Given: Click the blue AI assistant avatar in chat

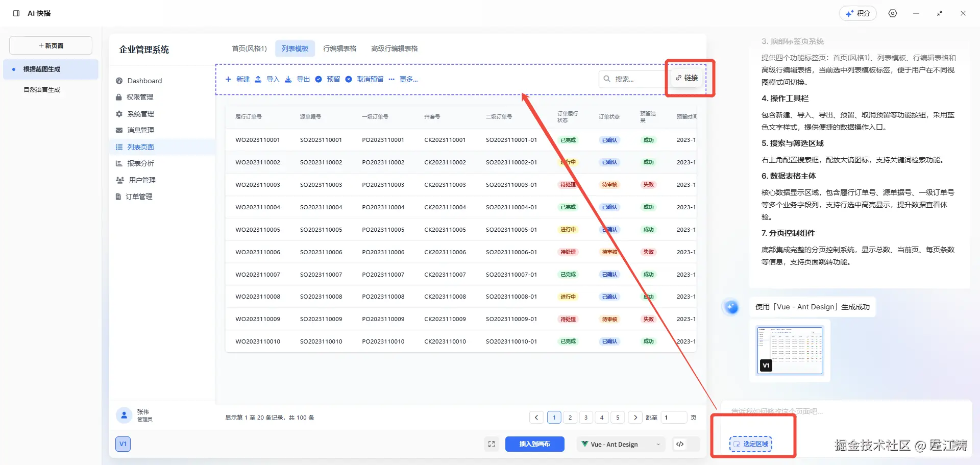Looking at the screenshot, I should tap(731, 307).
